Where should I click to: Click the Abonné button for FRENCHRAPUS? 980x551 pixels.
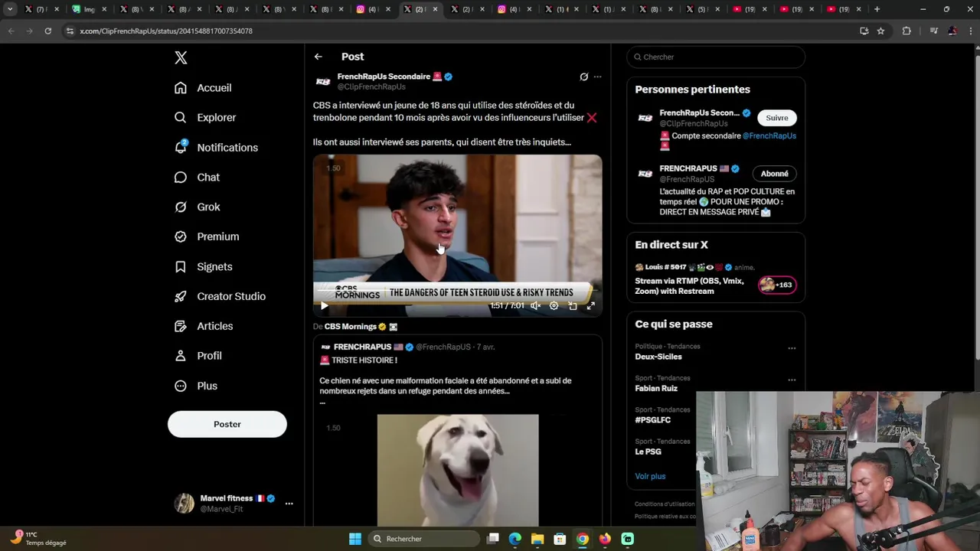774,174
